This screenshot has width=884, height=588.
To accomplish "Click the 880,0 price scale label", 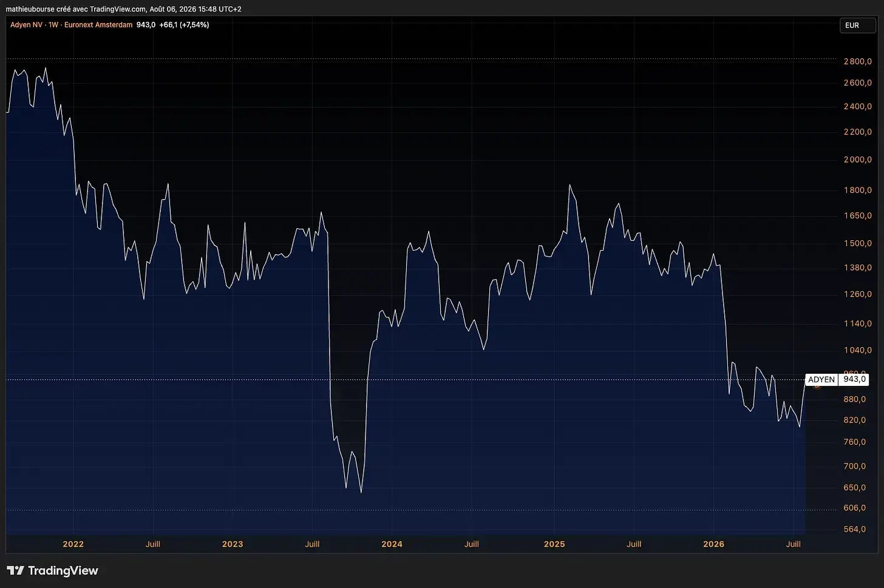I will pyautogui.click(x=855, y=399).
